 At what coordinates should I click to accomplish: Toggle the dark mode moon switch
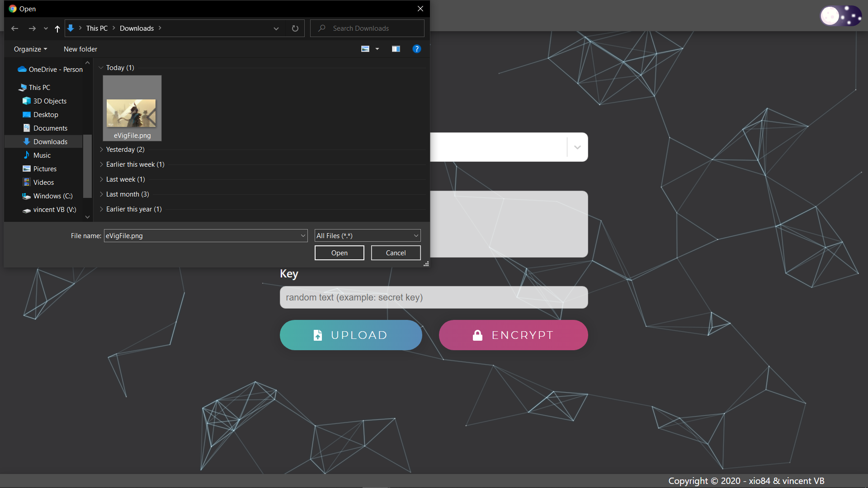point(840,16)
